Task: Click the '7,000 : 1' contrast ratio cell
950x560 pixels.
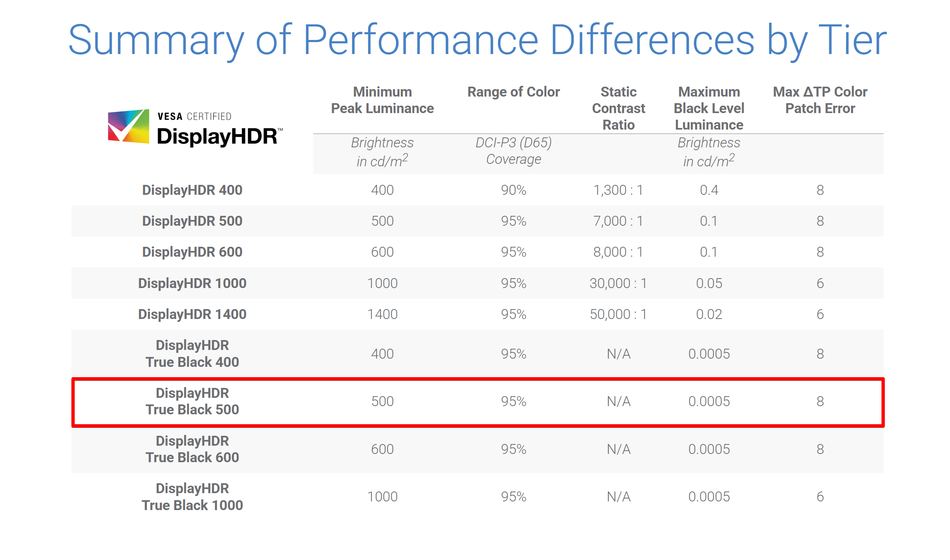Action: pos(618,221)
